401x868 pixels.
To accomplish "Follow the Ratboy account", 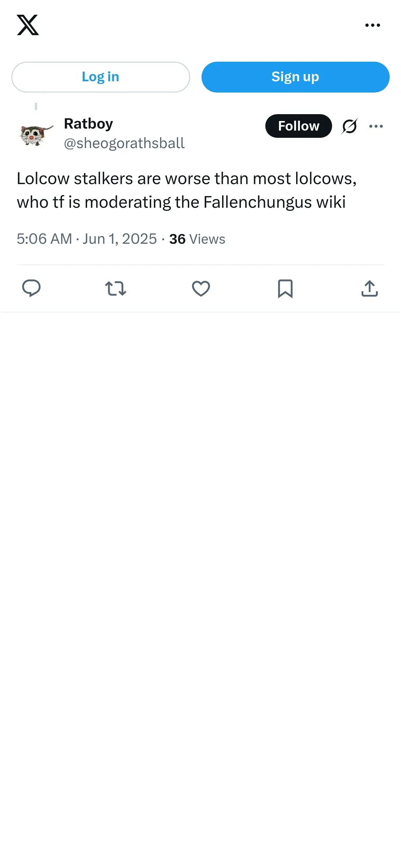I will point(298,126).
